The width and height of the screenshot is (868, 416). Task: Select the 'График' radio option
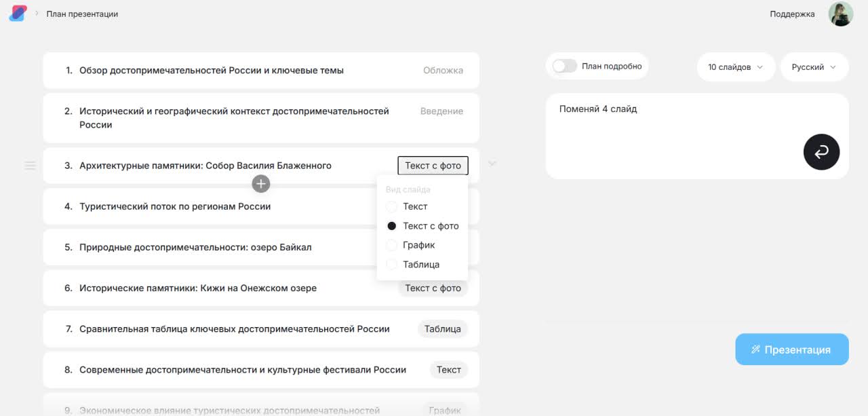coord(392,245)
